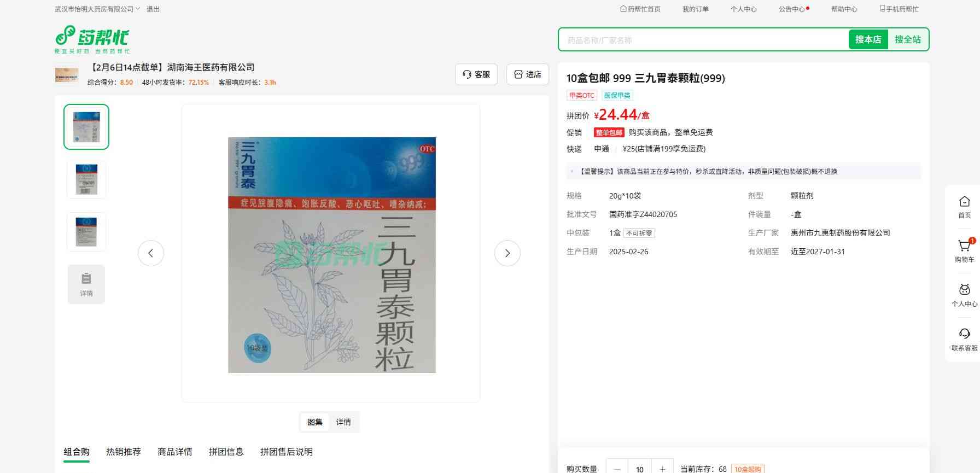Show previous product image with left arrow
Viewport: 980px width, 473px height.
point(151,253)
